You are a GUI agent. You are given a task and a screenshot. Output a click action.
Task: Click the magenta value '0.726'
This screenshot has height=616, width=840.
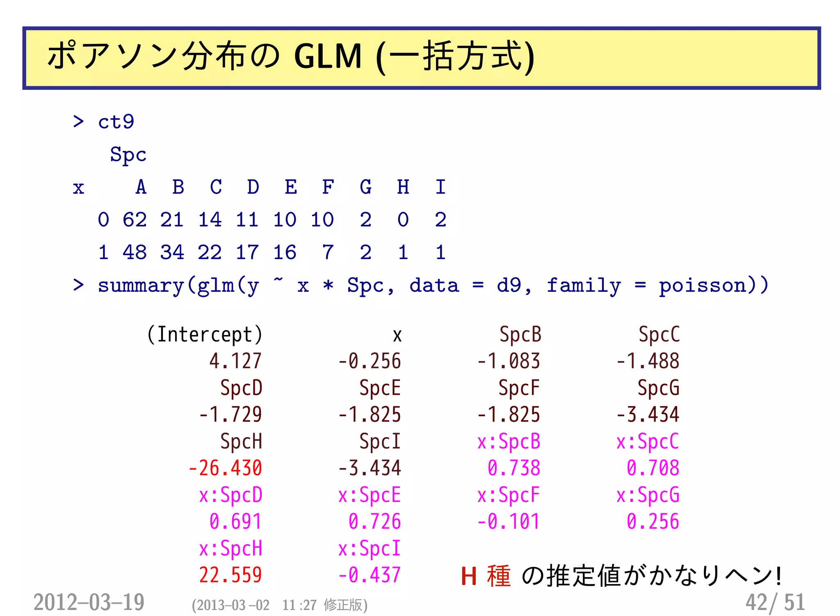pos(374,522)
